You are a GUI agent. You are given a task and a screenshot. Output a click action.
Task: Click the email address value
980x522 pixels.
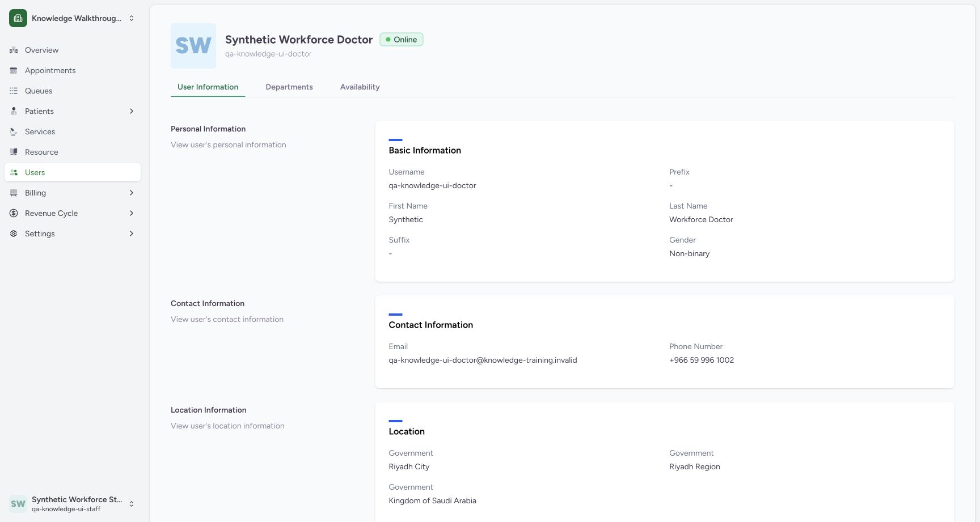(483, 360)
